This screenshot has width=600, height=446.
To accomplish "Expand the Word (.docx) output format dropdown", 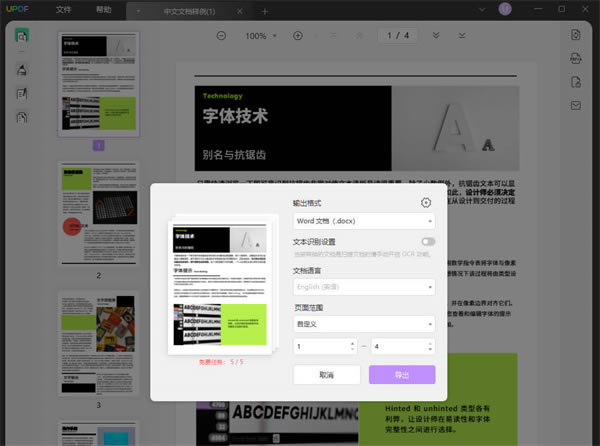I will (364, 221).
